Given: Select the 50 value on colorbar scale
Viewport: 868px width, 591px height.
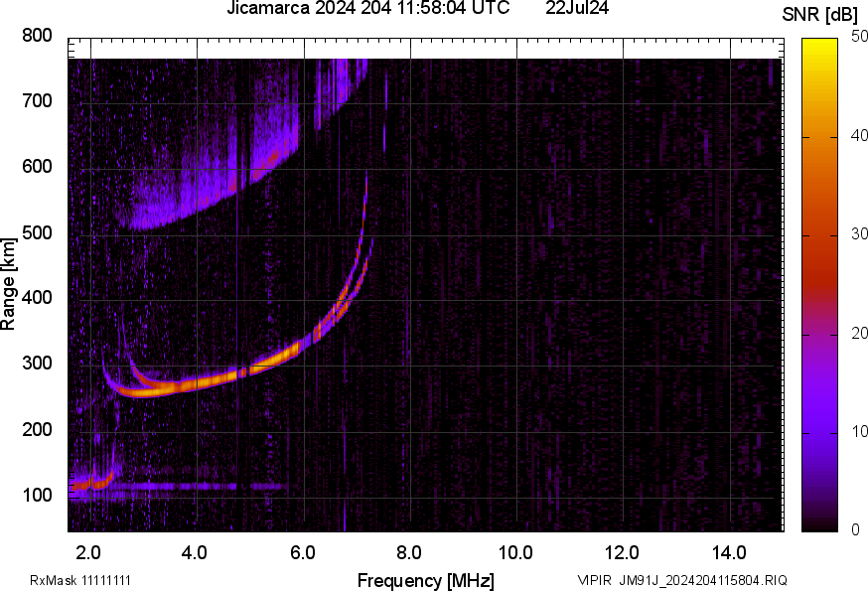Looking at the screenshot, I should coord(860,38).
